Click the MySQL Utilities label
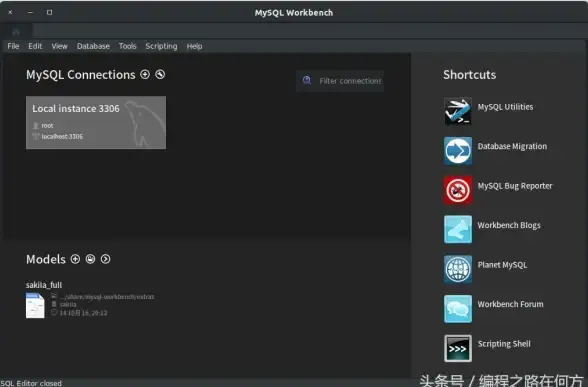Screen dimensions: 588x387 click(505, 107)
